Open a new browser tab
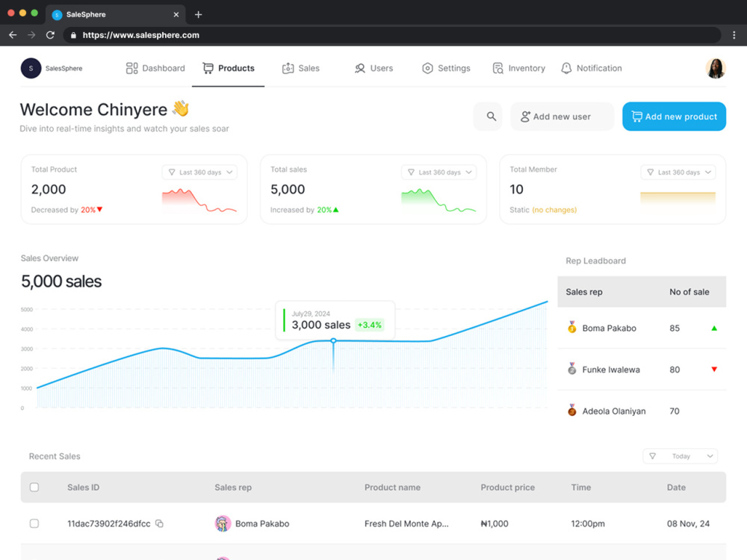Viewport: 747px width, 560px height. coord(198,14)
